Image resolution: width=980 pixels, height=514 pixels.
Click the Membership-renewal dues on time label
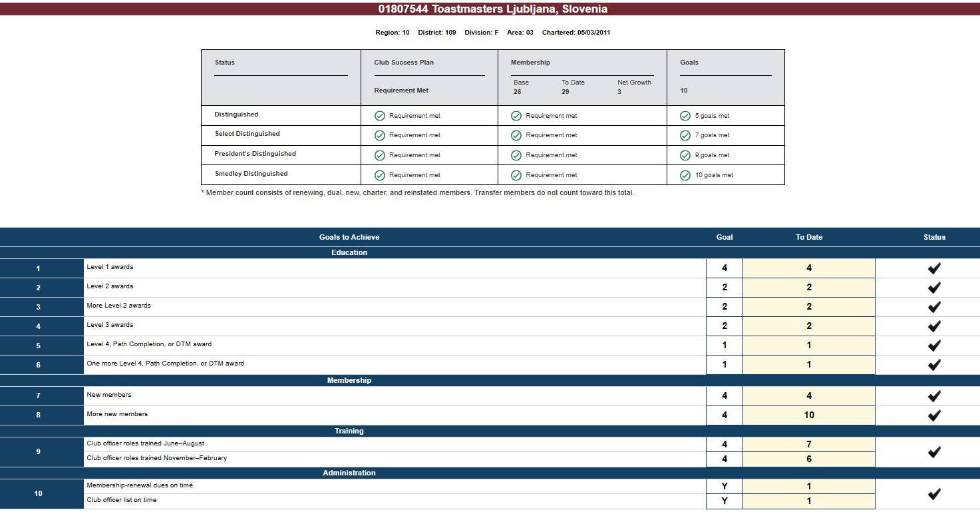click(x=140, y=485)
